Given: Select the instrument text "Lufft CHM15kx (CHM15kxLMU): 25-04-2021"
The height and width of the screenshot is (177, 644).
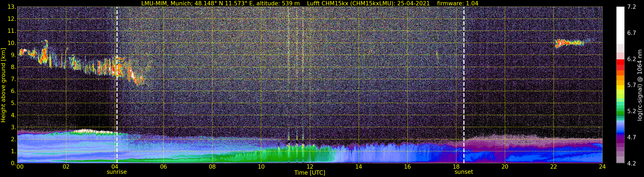Looking at the screenshot, I should click(x=368, y=3).
